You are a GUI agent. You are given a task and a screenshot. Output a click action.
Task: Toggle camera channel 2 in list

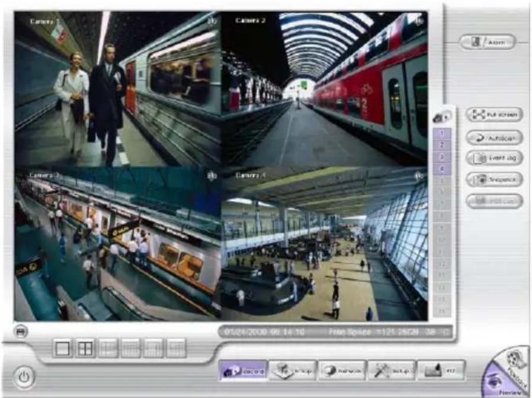pos(442,145)
